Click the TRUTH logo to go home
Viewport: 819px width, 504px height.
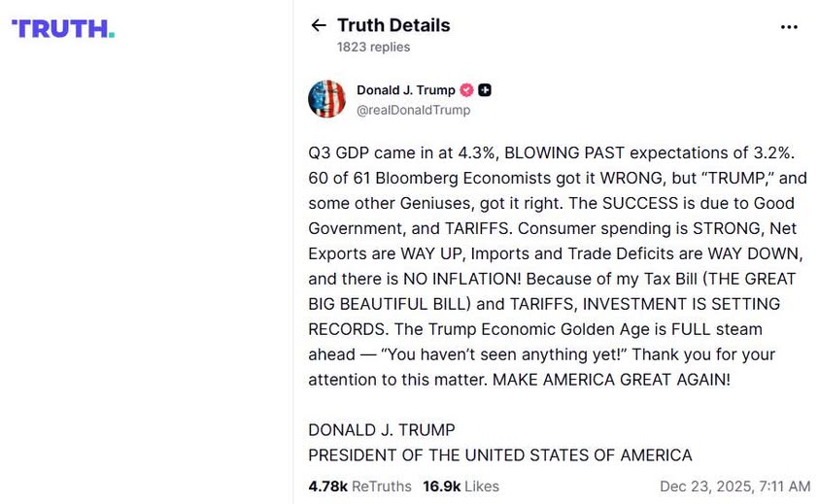(63, 28)
